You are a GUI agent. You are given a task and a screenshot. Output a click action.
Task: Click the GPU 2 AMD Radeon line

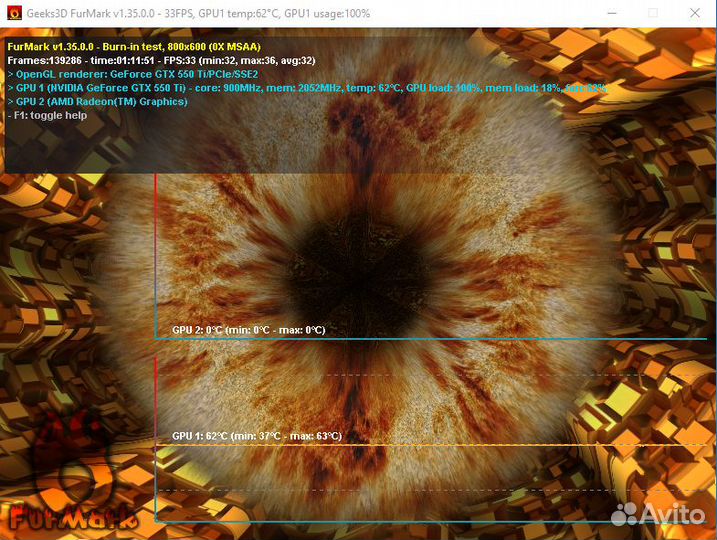(x=98, y=102)
